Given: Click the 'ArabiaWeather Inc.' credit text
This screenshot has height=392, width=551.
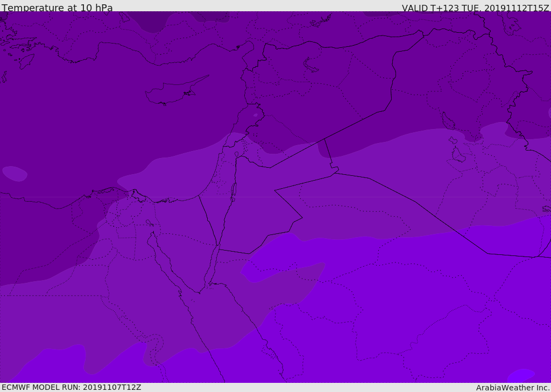Looking at the screenshot, I should tap(513, 388).
